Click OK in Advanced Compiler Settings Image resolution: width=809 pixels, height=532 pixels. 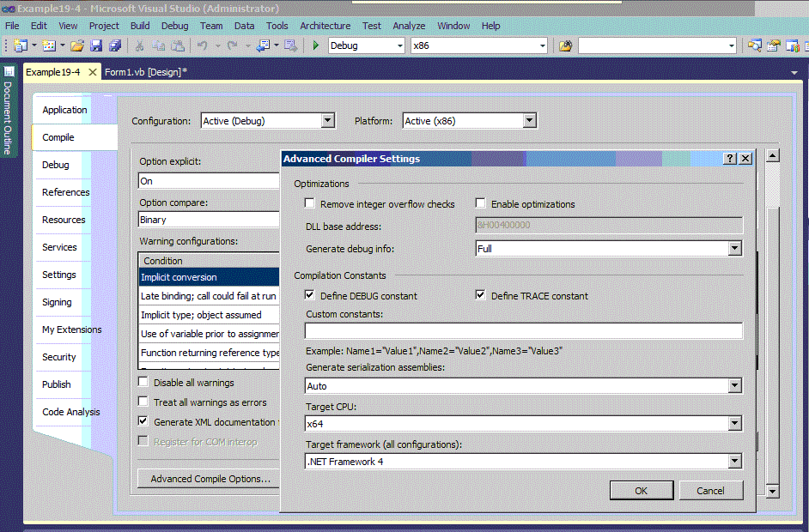[x=642, y=491]
